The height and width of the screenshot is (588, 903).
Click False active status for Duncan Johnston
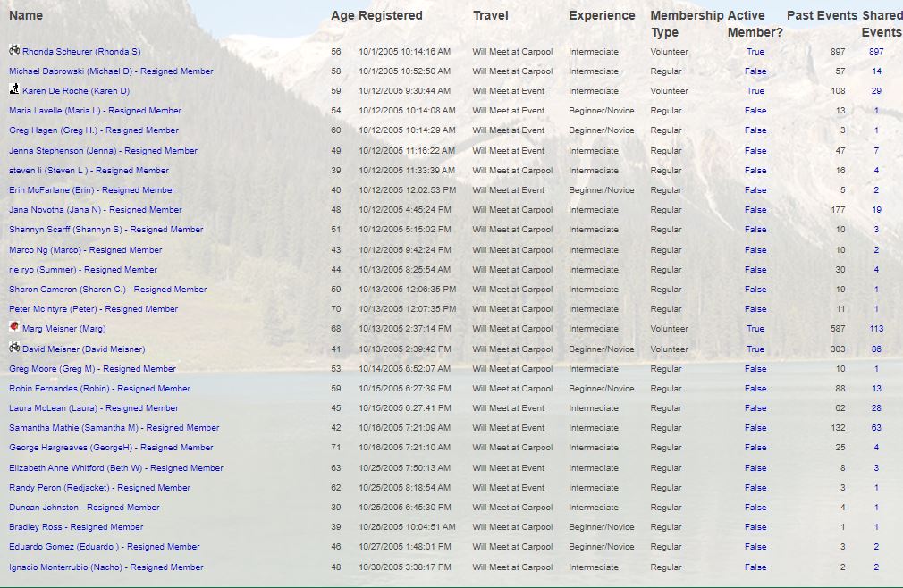(x=755, y=508)
